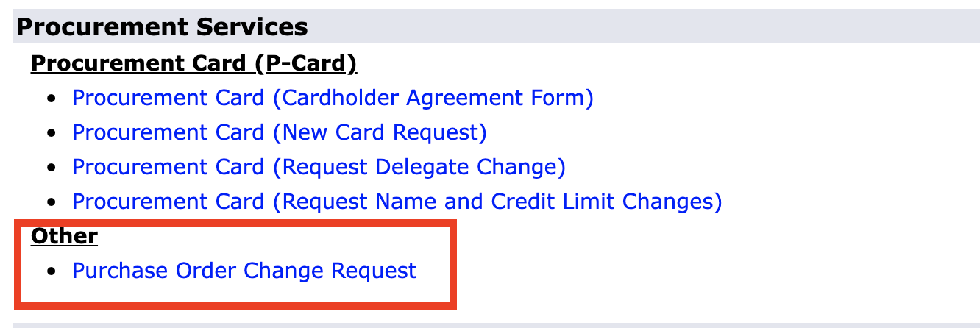Open the Cardholder Agreement Form link
980x328 pixels.
pos(333,98)
